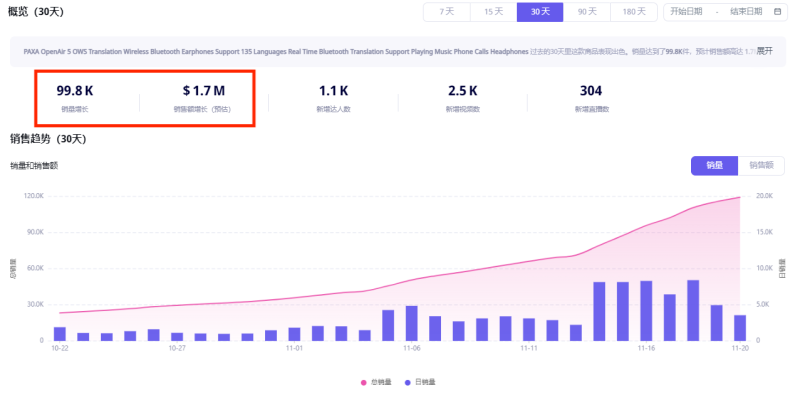This screenshot has height=395, width=800.
Task: Toggle 日销量 legend series
Action: tap(420, 382)
